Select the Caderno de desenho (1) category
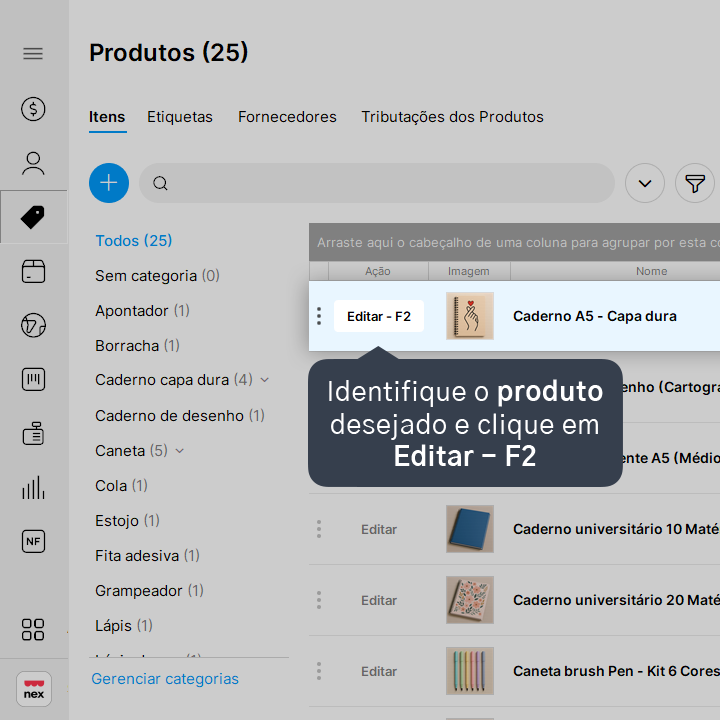This screenshot has height=720, width=720. pyautogui.click(x=180, y=416)
